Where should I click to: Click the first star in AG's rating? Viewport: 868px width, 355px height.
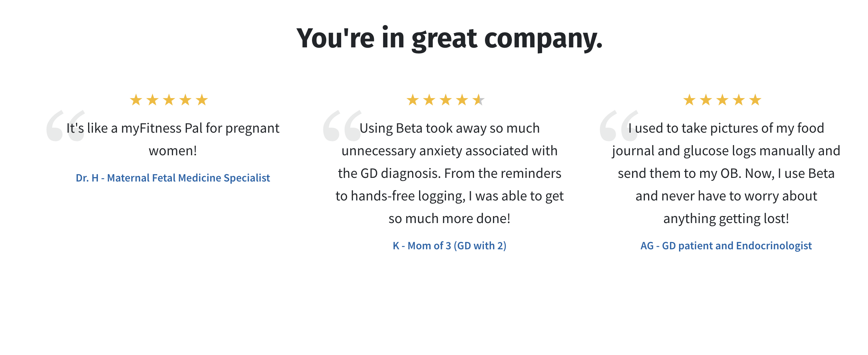point(689,100)
